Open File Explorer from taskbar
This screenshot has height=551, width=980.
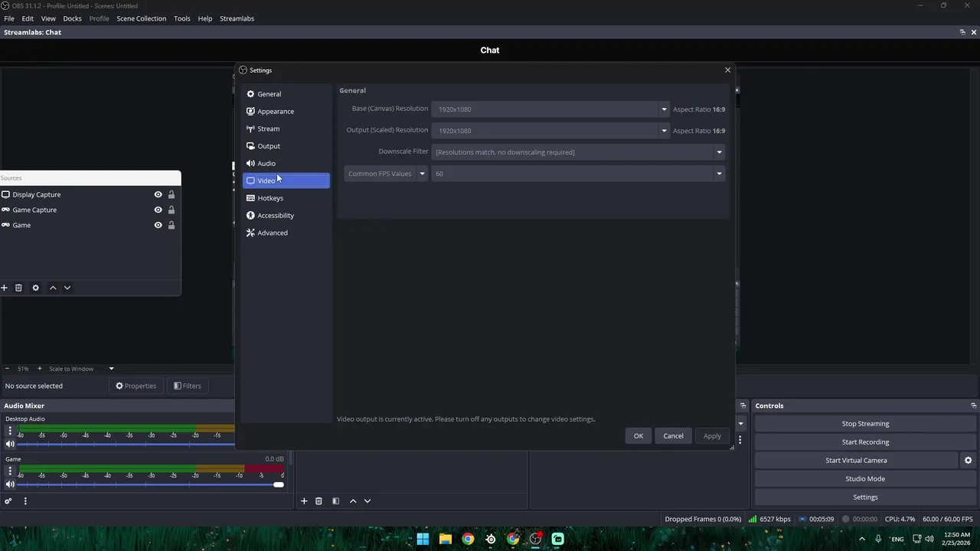point(445,539)
